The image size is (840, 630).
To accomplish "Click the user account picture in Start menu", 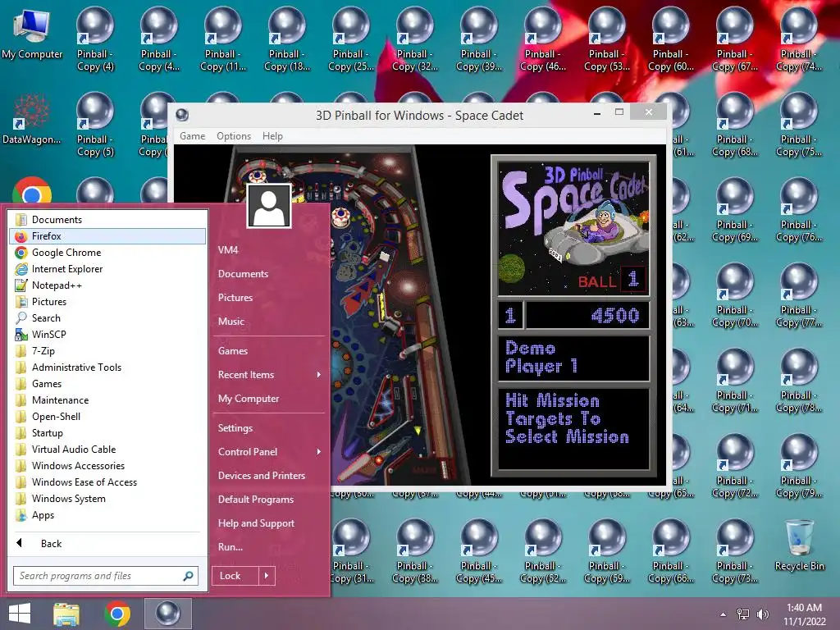I will [x=269, y=206].
